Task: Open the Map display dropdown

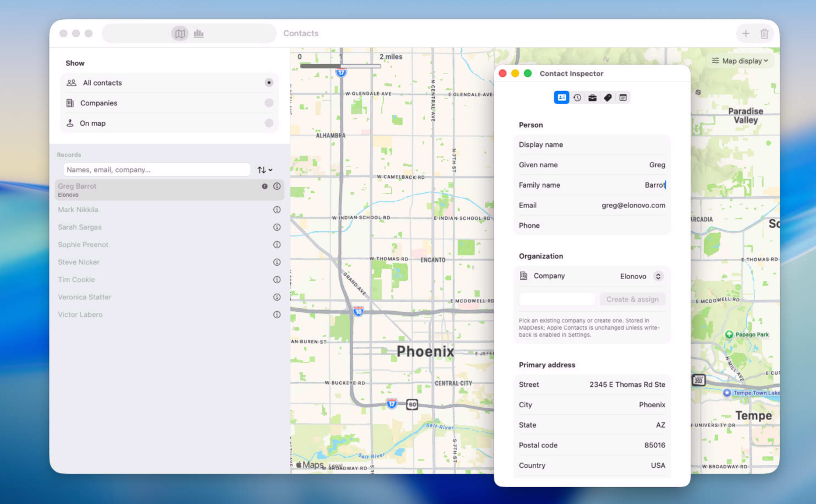Action: [x=740, y=61]
